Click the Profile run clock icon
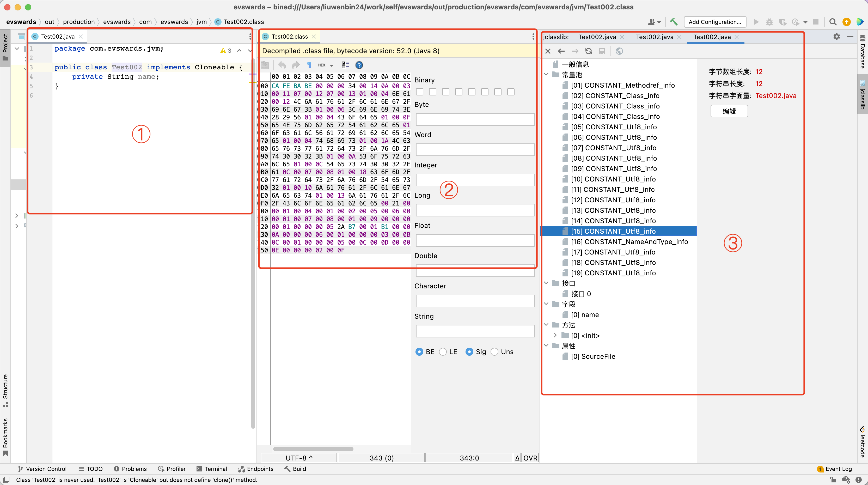The height and width of the screenshot is (485, 868). click(x=796, y=22)
